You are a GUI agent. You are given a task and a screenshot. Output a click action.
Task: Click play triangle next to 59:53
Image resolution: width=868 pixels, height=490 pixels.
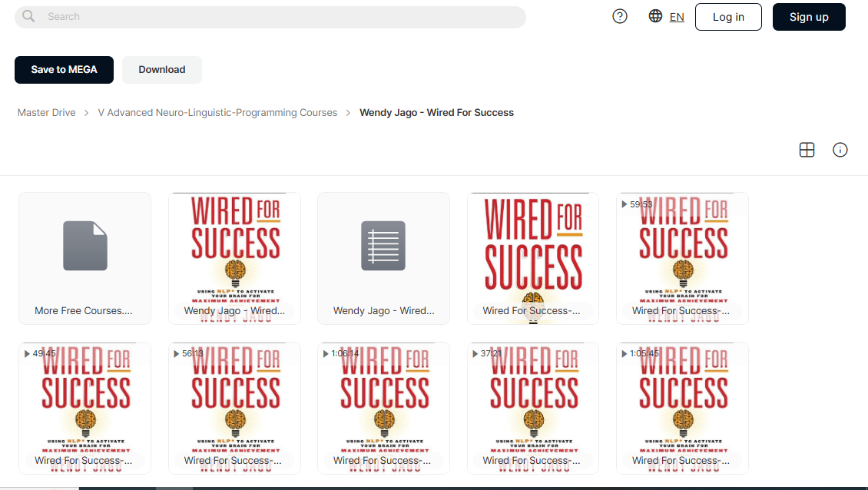(x=624, y=204)
